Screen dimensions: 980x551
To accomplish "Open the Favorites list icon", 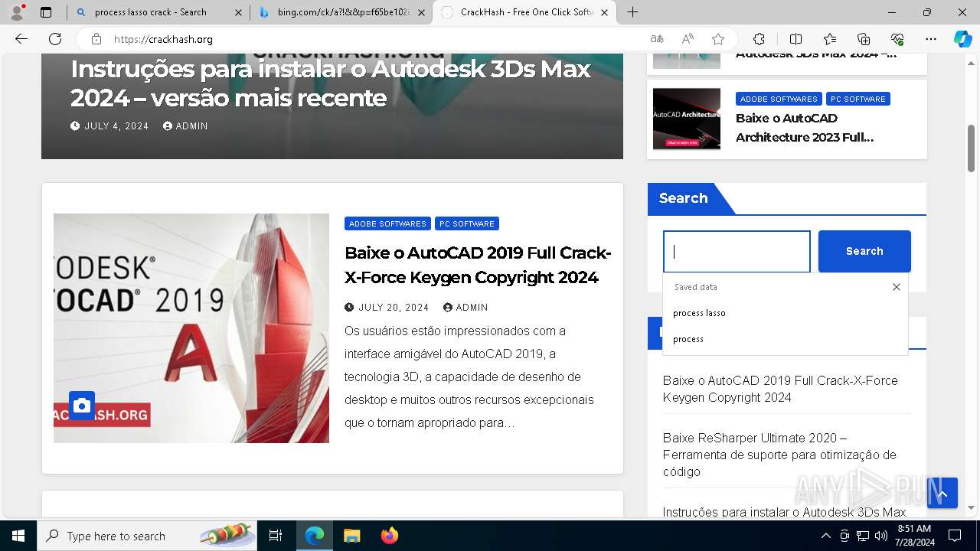I will 830,39.
